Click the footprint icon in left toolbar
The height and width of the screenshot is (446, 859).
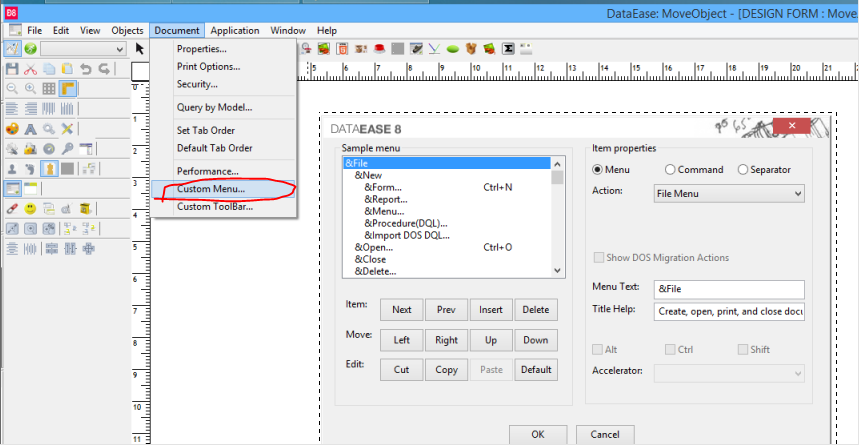coord(30,169)
